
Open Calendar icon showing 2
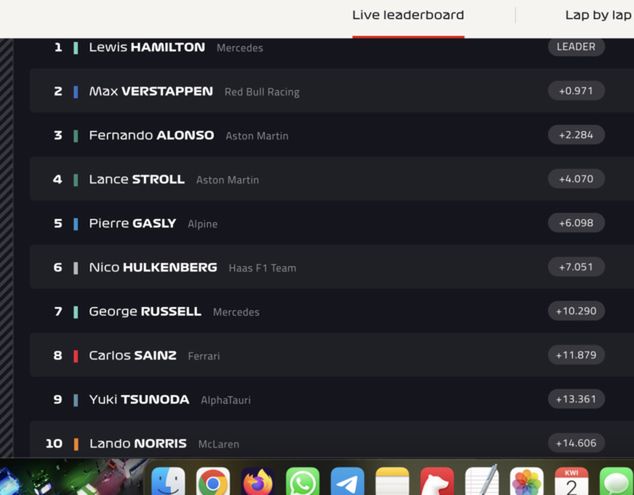571,482
